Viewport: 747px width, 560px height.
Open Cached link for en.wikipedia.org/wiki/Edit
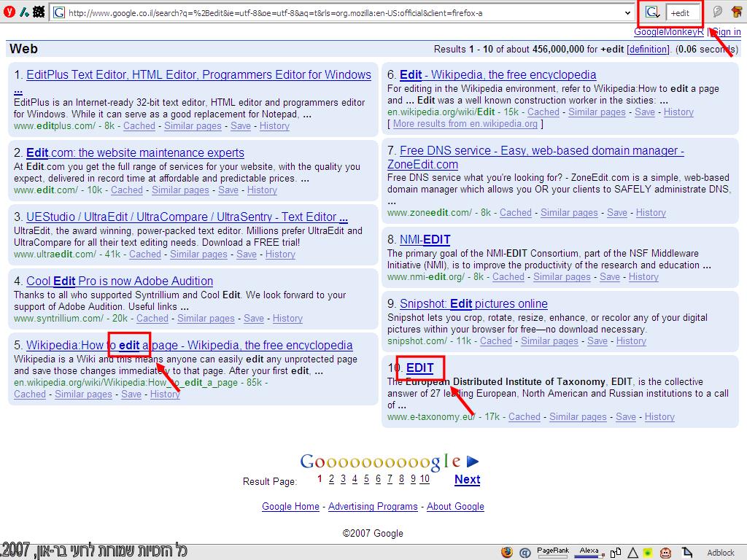tap(543, 112)
